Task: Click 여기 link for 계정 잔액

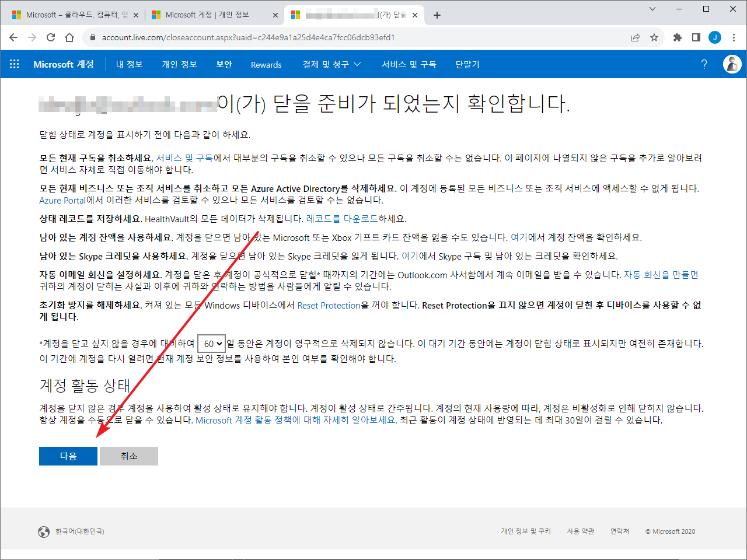Action: (x=519, y=237)
